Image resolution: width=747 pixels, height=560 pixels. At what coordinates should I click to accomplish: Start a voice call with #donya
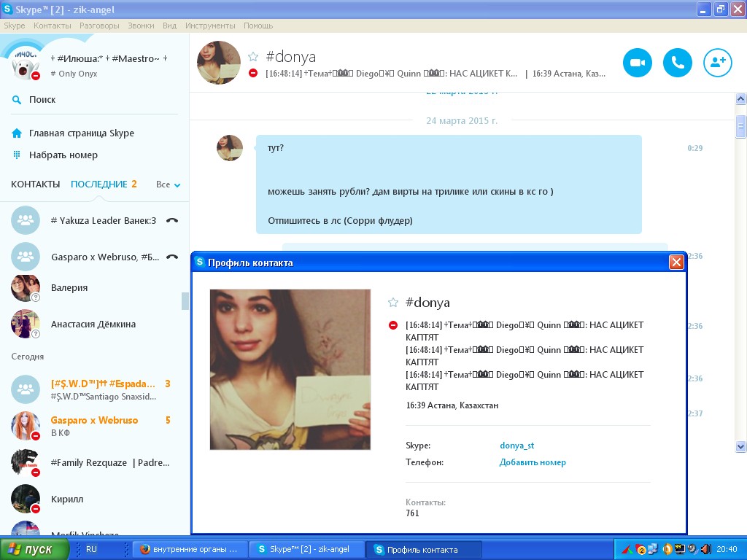coord(677,63)
